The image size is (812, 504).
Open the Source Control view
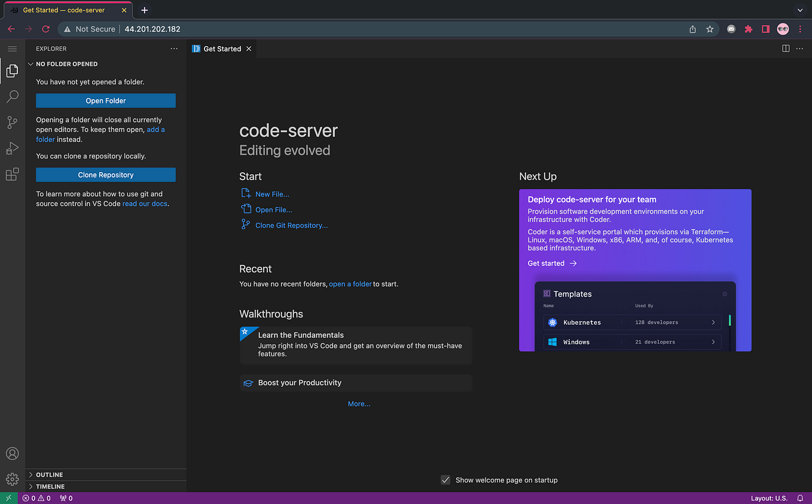click(12, 122)
